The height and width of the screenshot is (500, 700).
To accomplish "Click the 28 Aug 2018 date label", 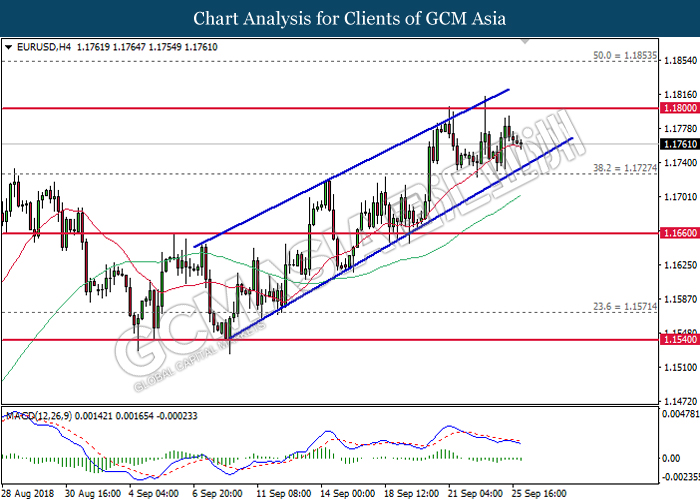I will pos(25,494).
